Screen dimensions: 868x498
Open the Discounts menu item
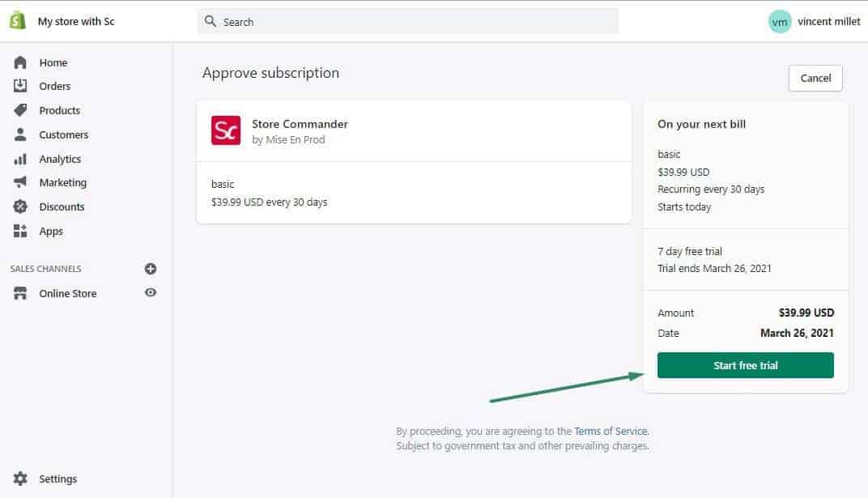tap(62, 206)
